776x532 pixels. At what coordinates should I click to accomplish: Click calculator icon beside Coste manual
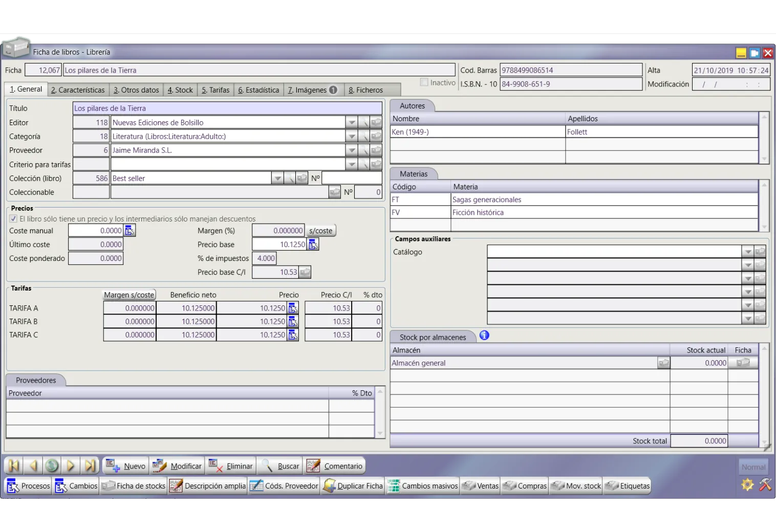click(x=130, y=231)
